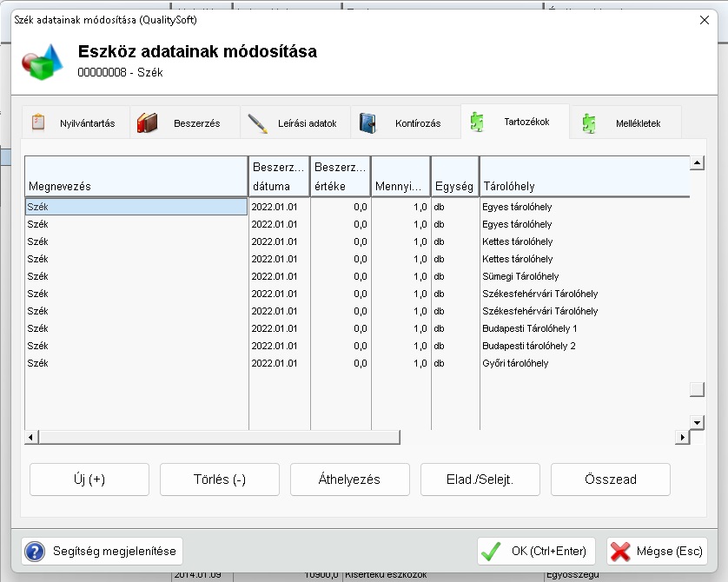
Task: Click the blue question mark help icon
Action: (35, 551)
